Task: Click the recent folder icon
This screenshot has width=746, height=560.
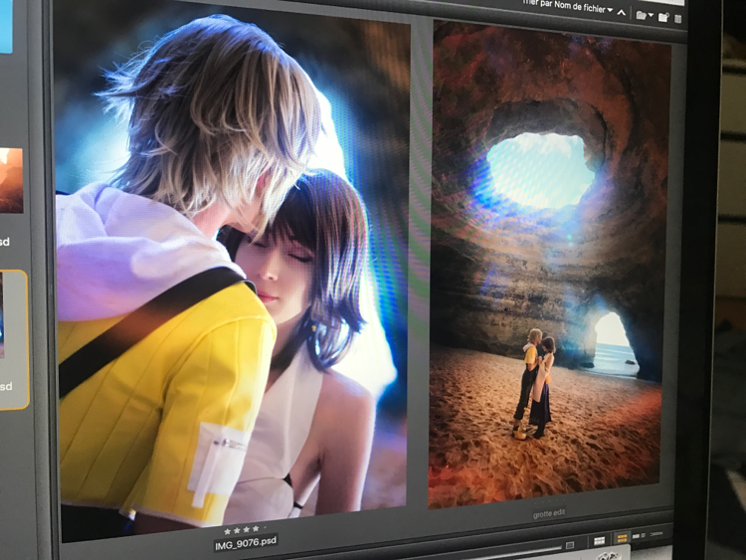Action: (x=642, y=15)
